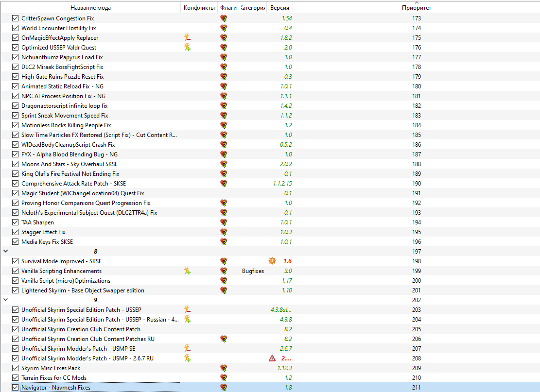Sort by the Название мода column

(90, 8)
